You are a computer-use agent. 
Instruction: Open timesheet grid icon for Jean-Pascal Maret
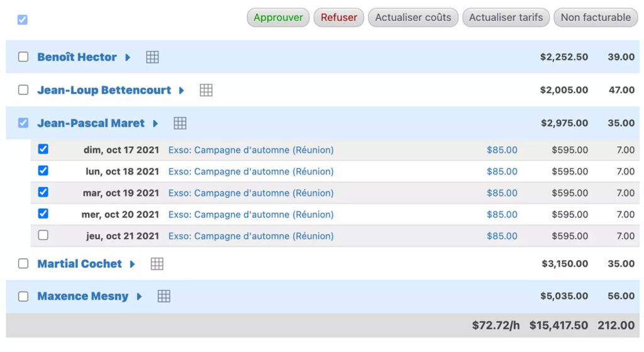point(180,123)
